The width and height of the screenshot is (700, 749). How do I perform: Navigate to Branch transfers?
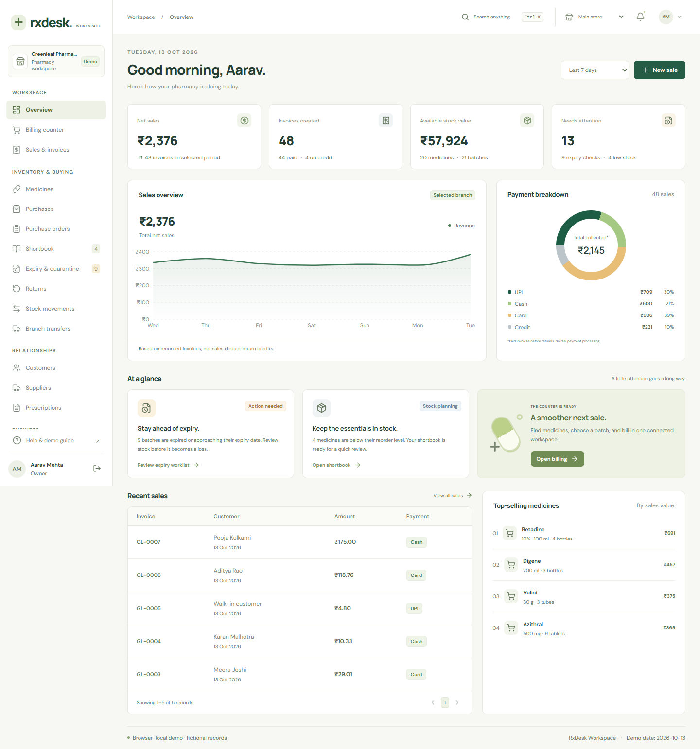click(56, 329)
